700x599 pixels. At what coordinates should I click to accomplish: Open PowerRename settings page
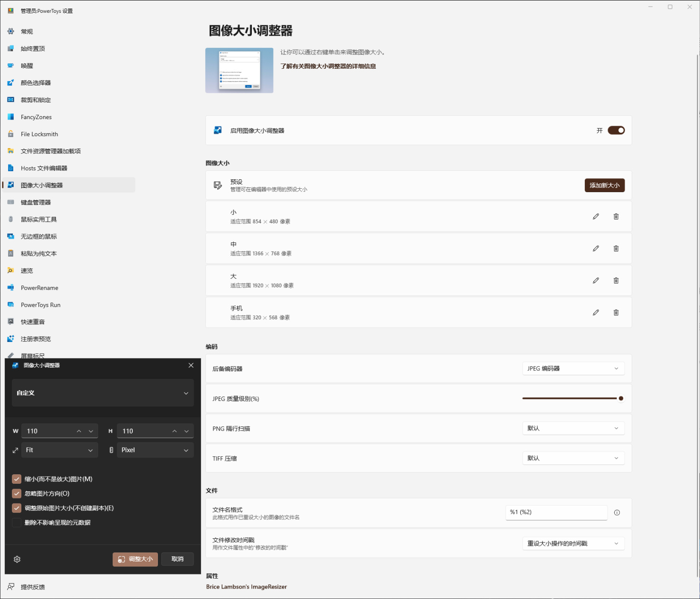coord(69,287)
